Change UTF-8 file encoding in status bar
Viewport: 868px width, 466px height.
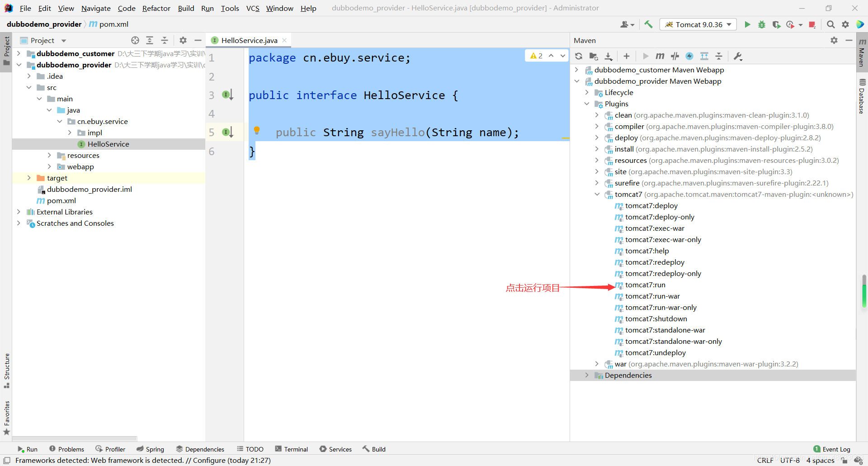(x=790, y=460)
